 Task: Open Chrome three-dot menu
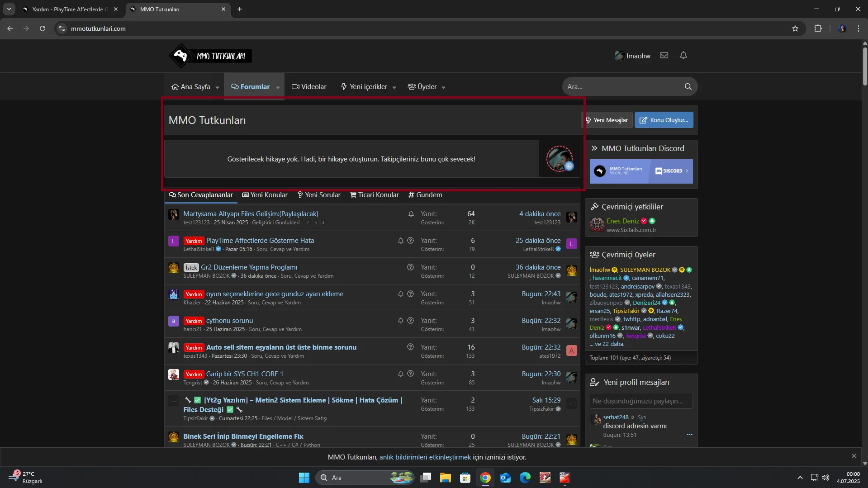click(x=859, y=28)
